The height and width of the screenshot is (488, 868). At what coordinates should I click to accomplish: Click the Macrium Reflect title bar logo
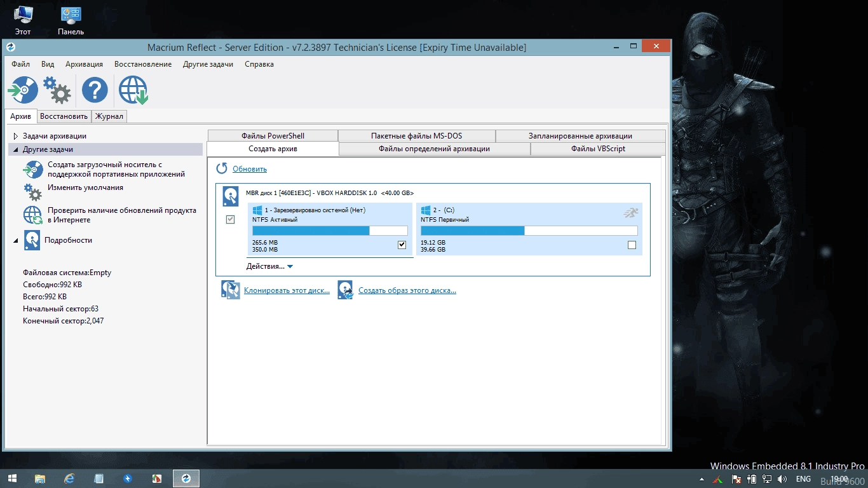pyautogui.click(x=10, y=47)
